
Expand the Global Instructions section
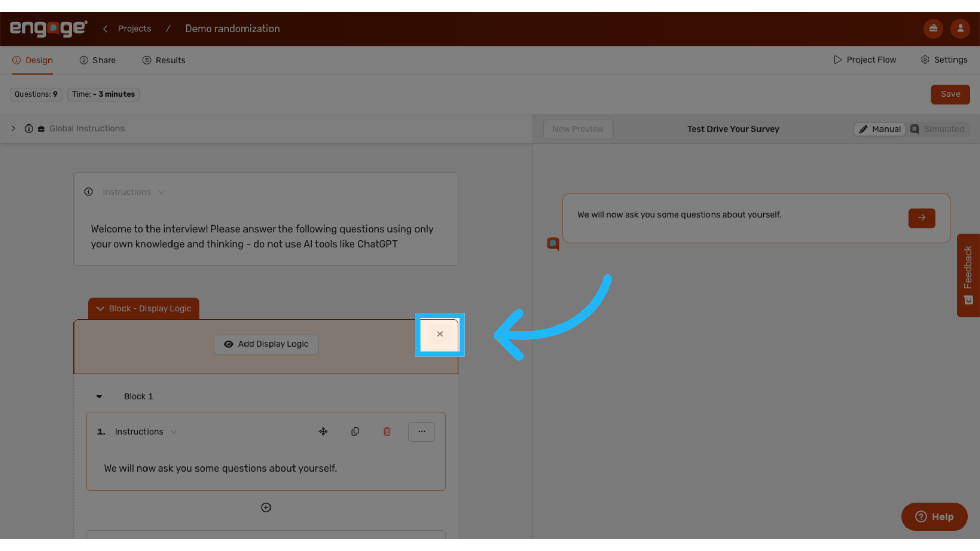coord(14,129)
